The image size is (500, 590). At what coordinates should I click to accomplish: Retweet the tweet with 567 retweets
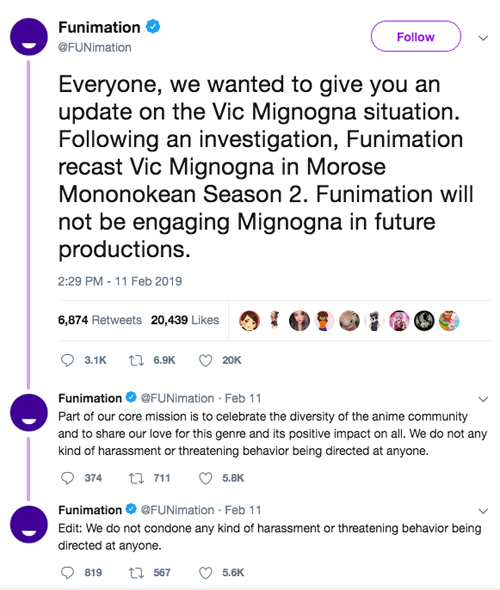[x=136, y=573]
